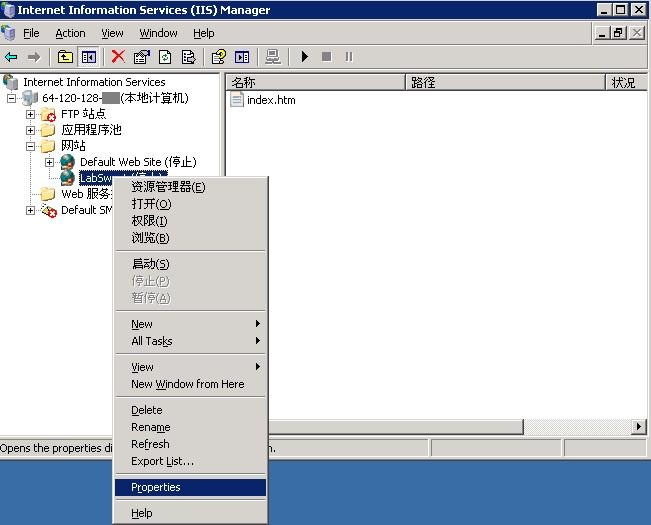Open the Properties toolbar icon
651x525 pixels.
(142, 57)
